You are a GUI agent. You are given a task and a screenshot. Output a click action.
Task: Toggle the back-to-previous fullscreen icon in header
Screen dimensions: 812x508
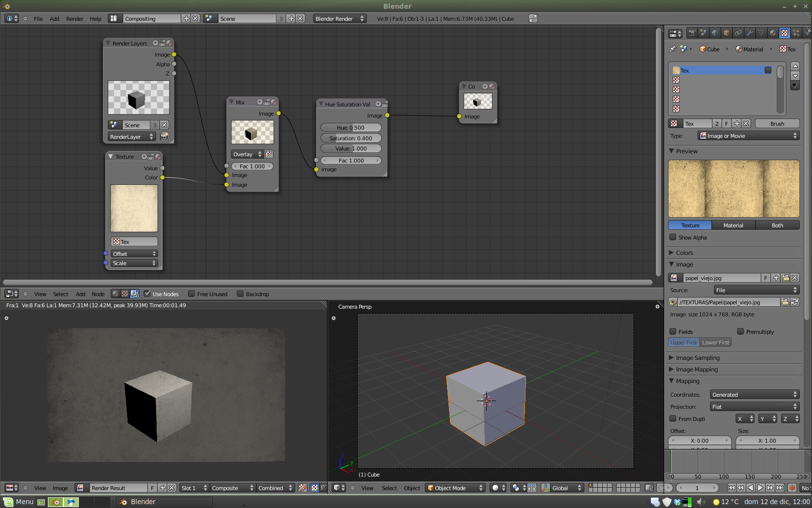pos(533,18)
